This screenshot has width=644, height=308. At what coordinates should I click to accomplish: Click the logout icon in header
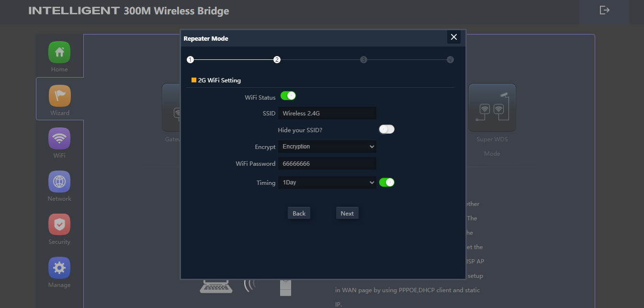pos(605,10)
